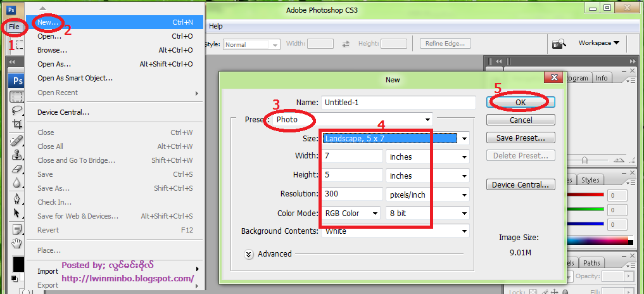Screen dimensions: 644x294
Task: Open the Height units dropdown set to inches
Action: 427,176
